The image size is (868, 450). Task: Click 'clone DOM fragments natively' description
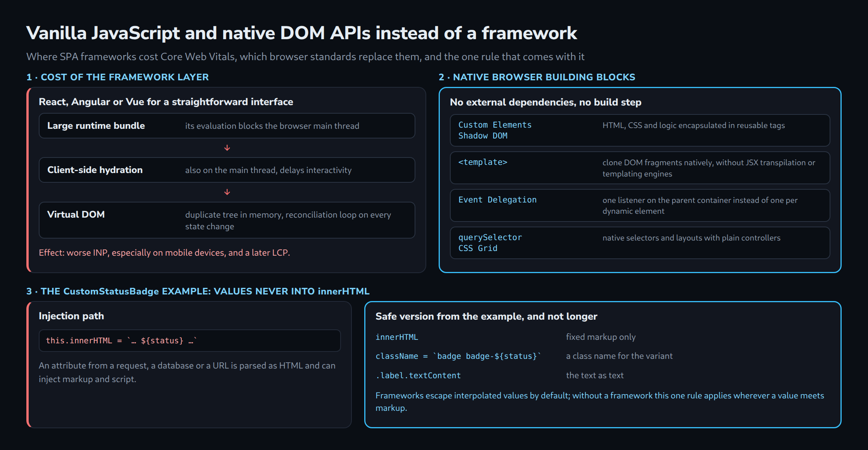point(709,168)
